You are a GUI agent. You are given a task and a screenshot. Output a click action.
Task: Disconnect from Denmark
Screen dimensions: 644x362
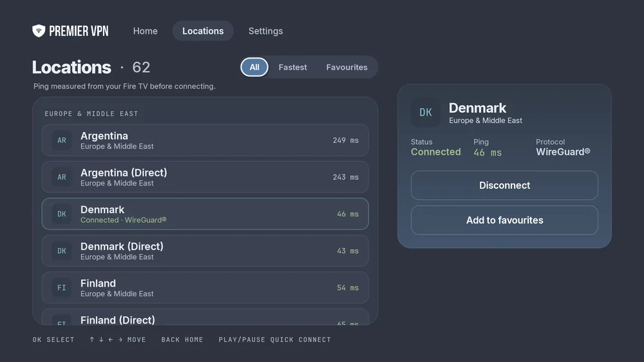[504, 186]
